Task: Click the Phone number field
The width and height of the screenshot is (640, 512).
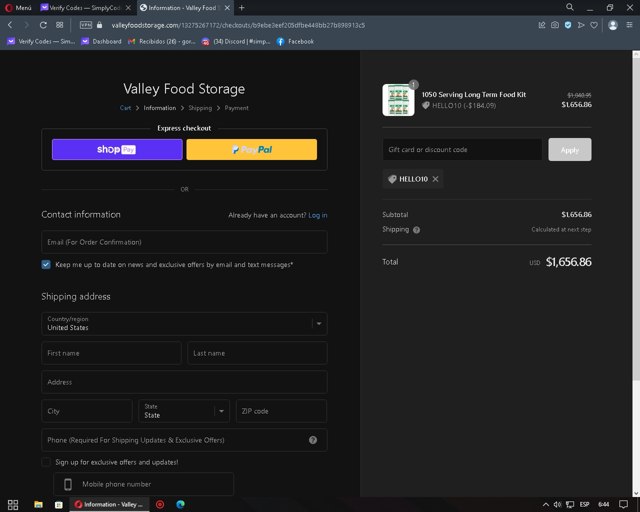Action: pyautogui.click(x=184, y=440)
